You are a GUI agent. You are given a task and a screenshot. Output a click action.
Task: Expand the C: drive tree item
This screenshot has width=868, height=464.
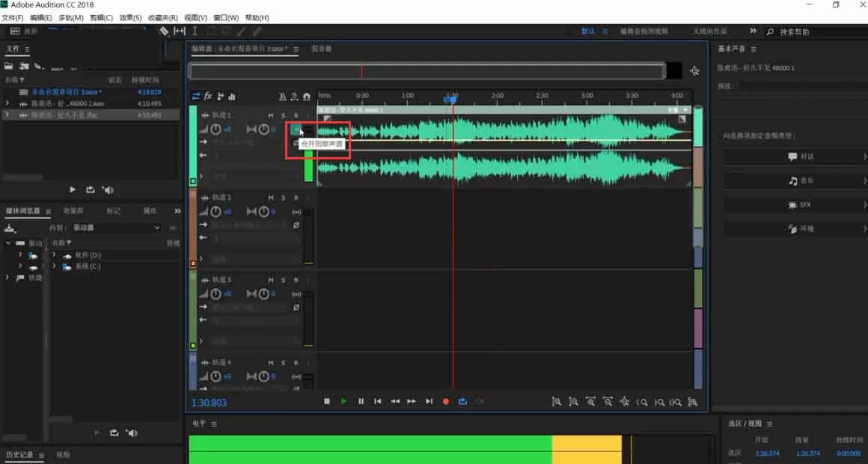tap(54, 266)
